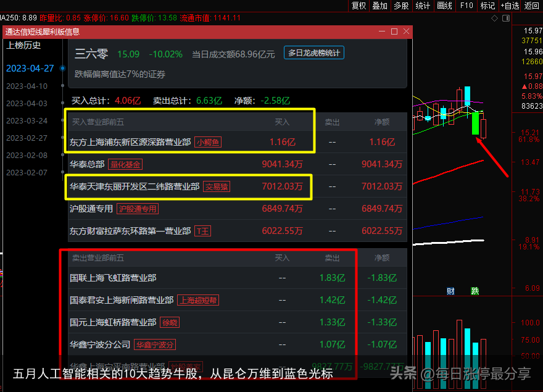The width and height of the screenshot is (543, 392).
Task: Select the 标记 mark option
Action: click(x=487, y=6)
